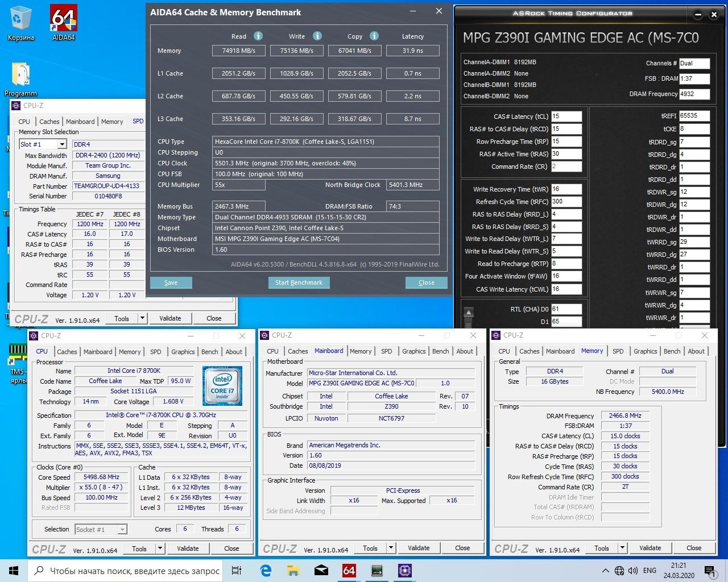Click the Memory Read value 74918 MB/s
Viewport: 728px width, 582px height.
point(239,51)
